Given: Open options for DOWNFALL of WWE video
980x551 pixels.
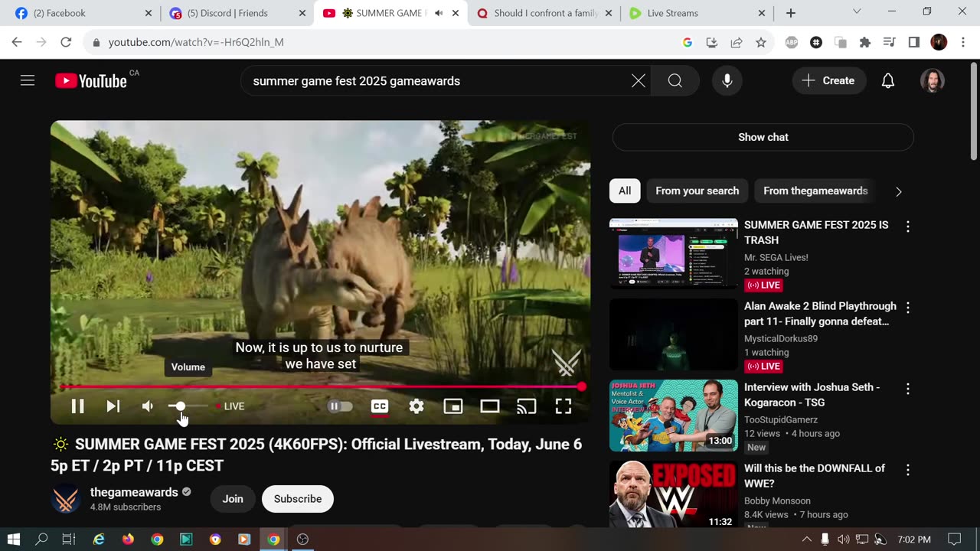Looking at the screenshot, I should click(908, 470).
